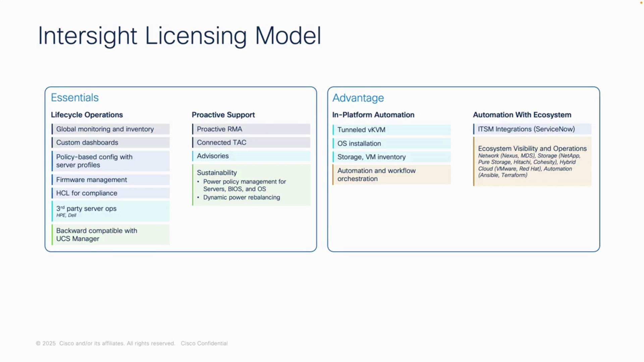Click the 'HCL for compliance' item
Image resolution: width=644 pixels, height=362 pixels.
click(111, 193)
